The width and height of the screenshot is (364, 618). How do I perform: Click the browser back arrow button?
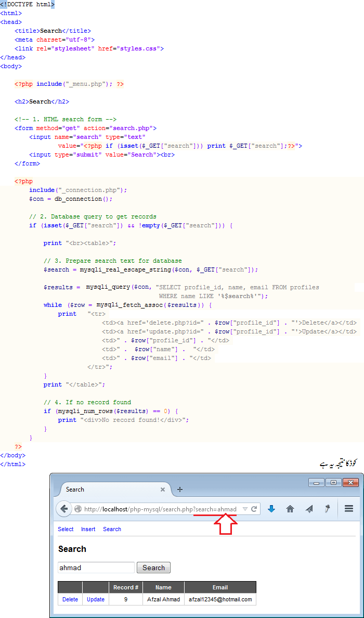tap(63, 509)
